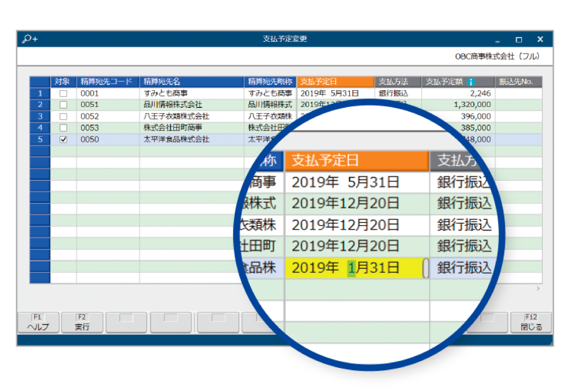
Task: Select the 精算宛先コード column header
Action: 108,82
